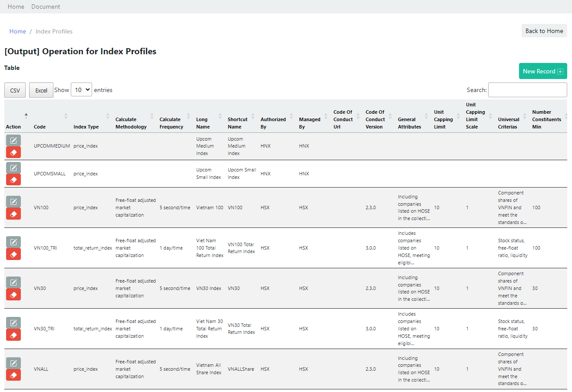Go to Home breadcrumb link
The image size is (572, 392).
18,31
